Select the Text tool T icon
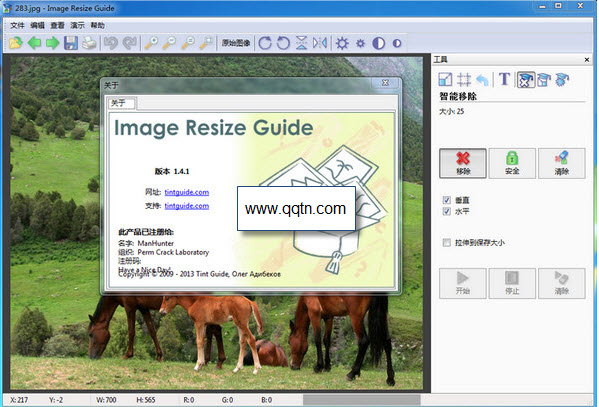The width and height of the screenshot is (599, 407). pos(504,79)
